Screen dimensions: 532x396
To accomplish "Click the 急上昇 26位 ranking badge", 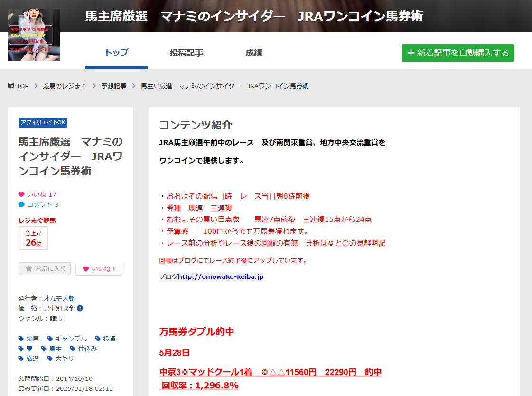I will 33,239.
